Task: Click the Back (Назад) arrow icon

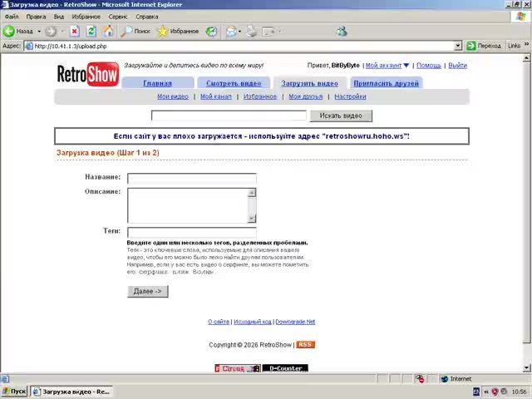Action: 9,32
